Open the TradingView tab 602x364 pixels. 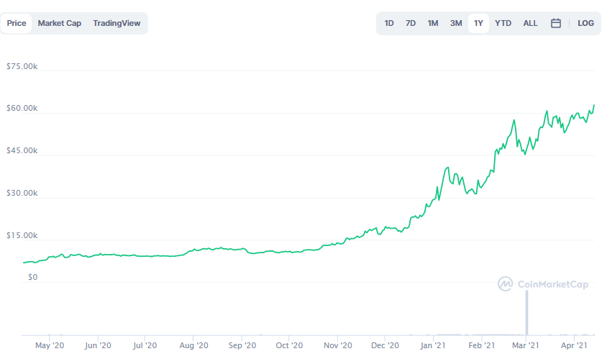coord(117,23)
